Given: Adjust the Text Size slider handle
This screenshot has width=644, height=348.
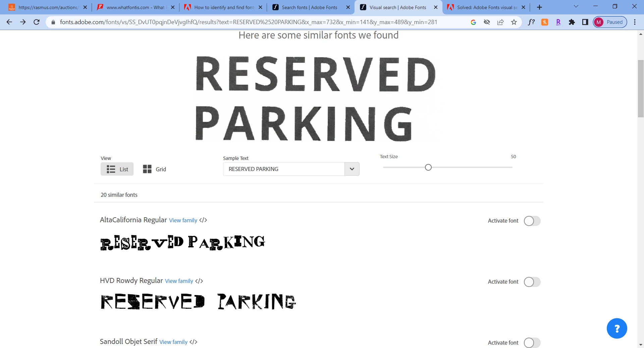Looking at the screenshot, I should [x=428, y=167].
